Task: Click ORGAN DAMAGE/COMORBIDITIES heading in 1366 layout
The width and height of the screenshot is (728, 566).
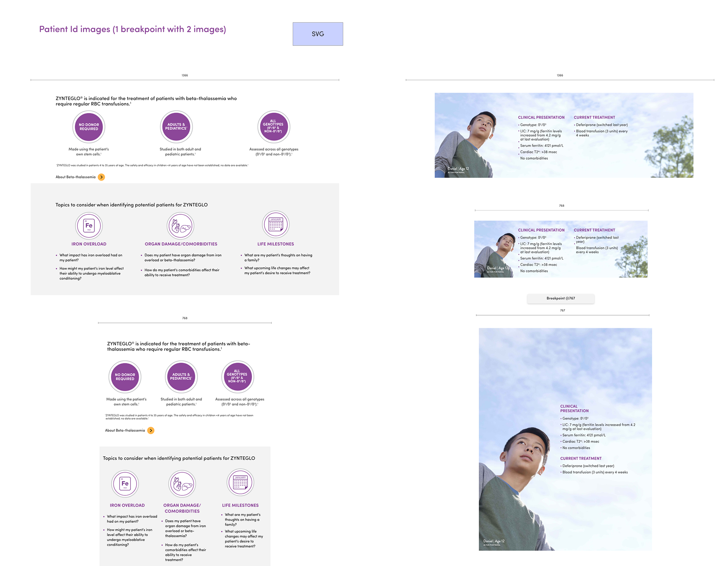Action: [181, 244]
